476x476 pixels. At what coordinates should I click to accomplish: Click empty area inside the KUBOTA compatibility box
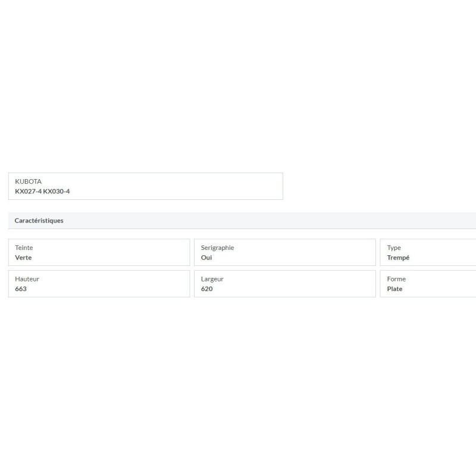tap(182, 186)
